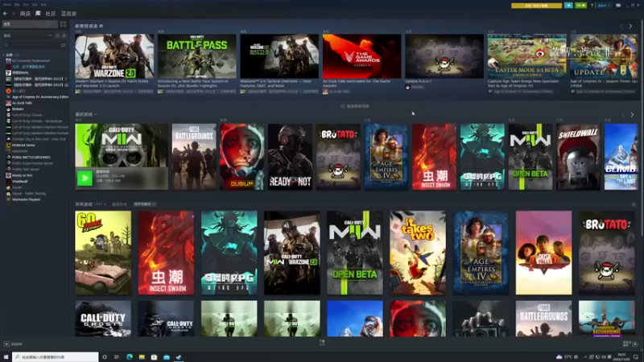Click the add shelf button
The width and height of the screenshot is (644, 362).
(x=355, y=106)
